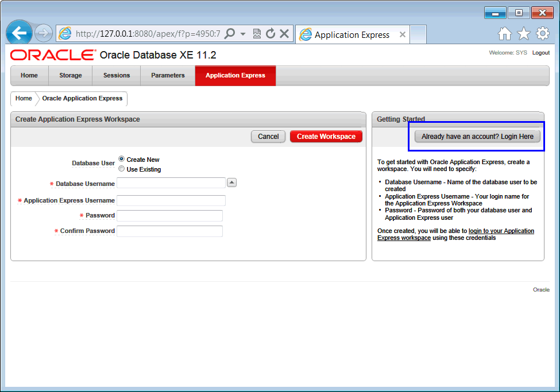560x392 pixels.
Task: Click the 'Welcome: SYS' text
Action: tap(508, 52)
